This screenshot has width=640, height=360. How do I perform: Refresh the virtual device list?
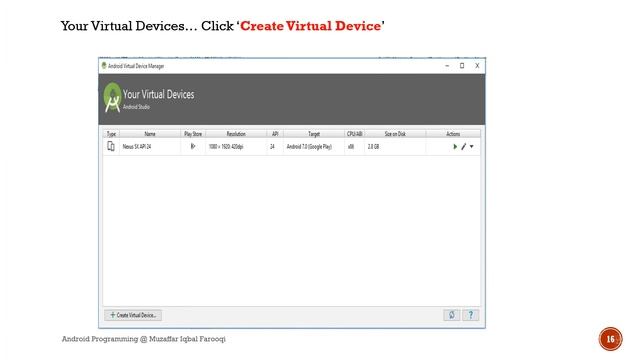pos(452,315)
